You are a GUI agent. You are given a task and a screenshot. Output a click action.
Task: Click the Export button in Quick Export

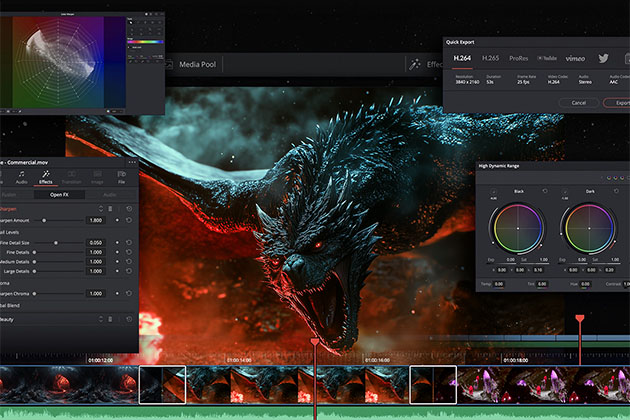coord(619,103)
